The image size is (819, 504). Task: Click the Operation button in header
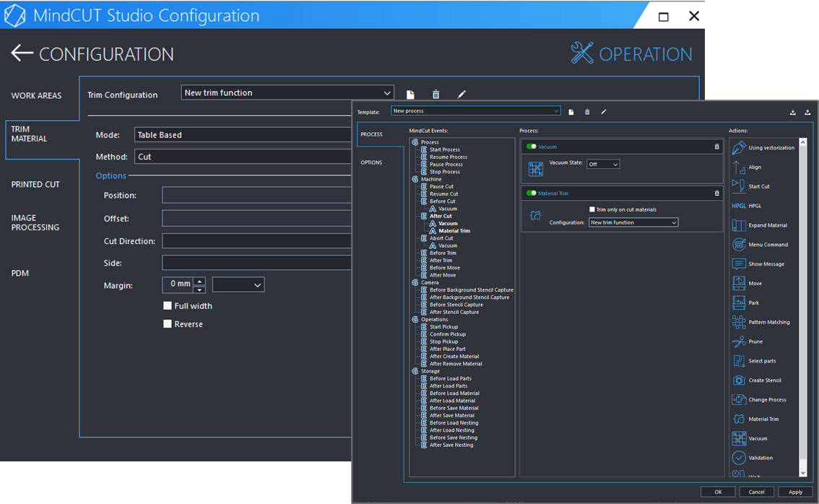[631, 54]
